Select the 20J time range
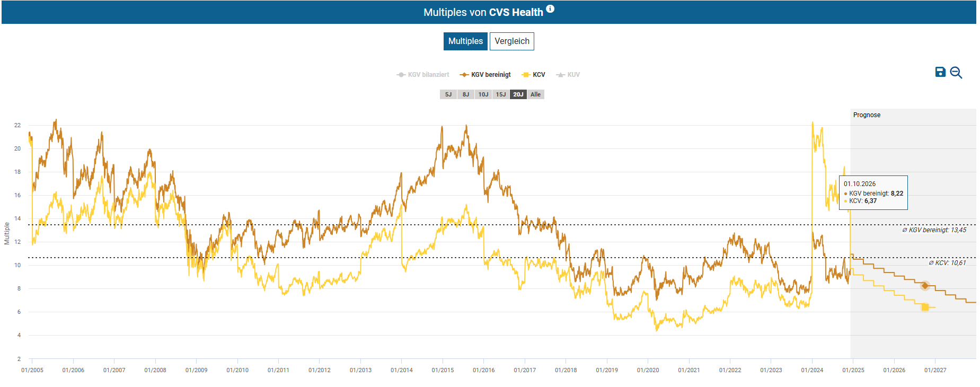 click(x=518, y=94)
